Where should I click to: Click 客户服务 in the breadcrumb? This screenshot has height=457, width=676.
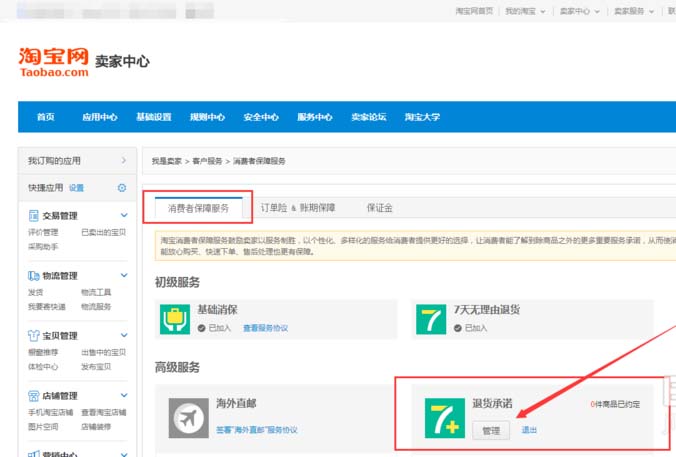(207, 161)
